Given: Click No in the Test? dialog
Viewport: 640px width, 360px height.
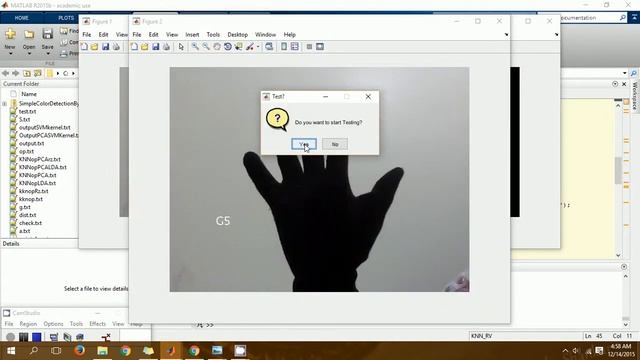Looking at the screenshot, I should (x=335, y=144).
